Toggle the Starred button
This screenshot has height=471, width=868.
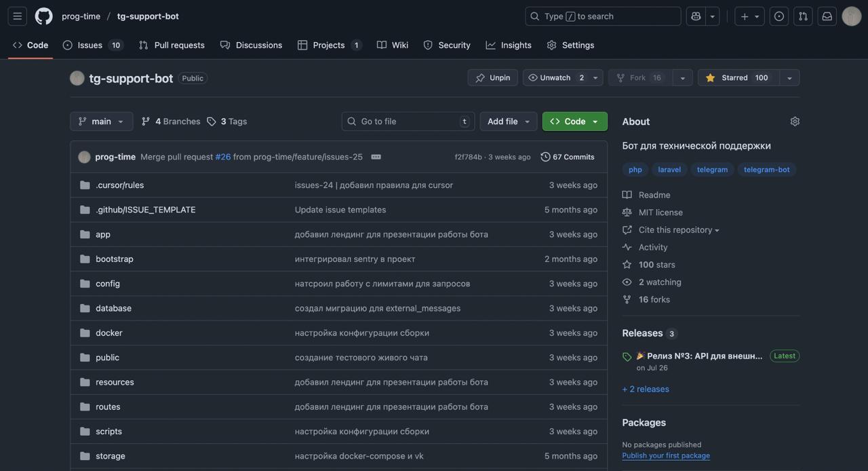coord(738,77)
